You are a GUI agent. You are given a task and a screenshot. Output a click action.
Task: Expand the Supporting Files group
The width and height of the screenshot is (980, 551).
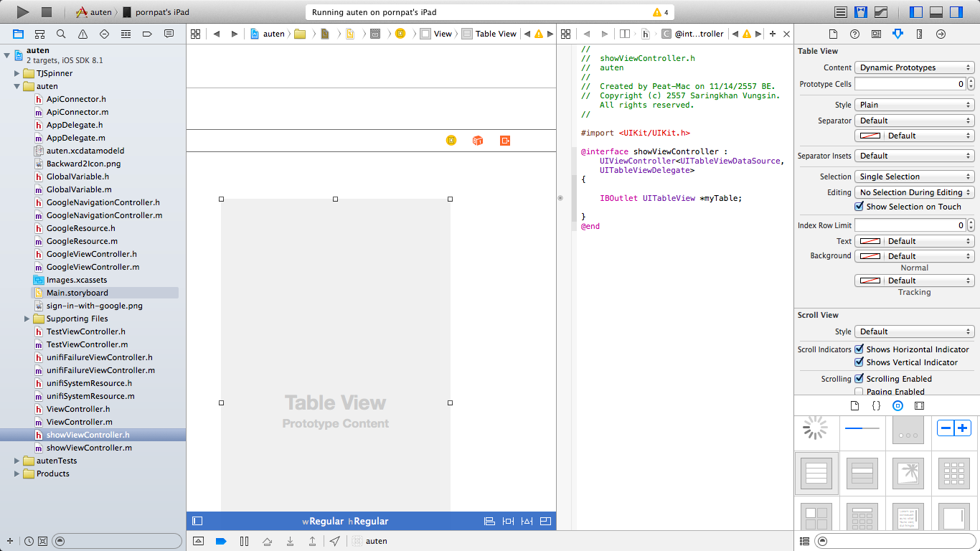click(27, 319)
